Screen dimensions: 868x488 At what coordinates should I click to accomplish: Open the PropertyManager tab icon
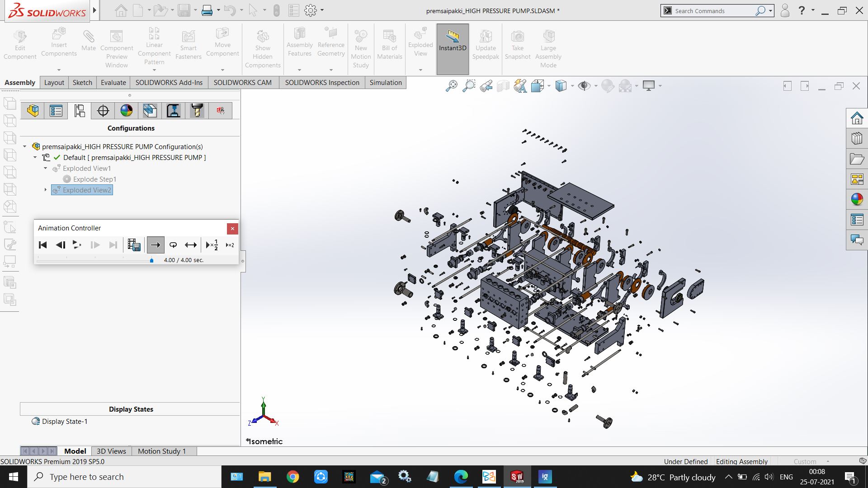click(56, 111)
